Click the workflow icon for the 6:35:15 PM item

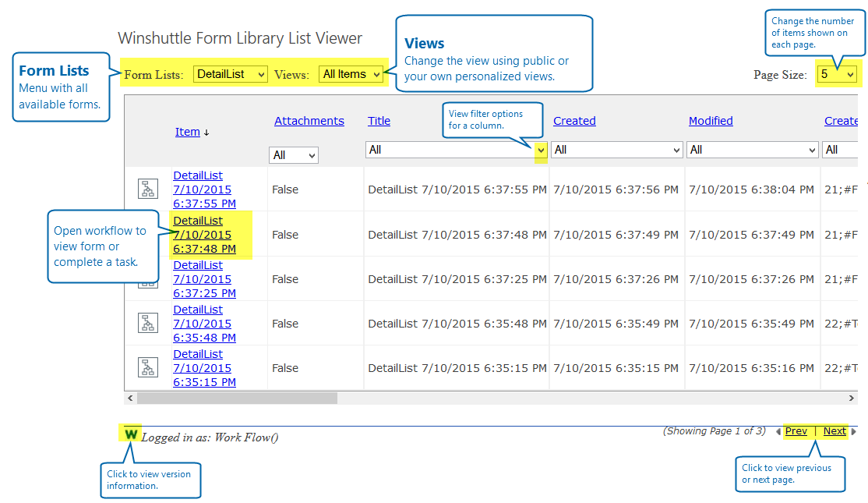148,367
